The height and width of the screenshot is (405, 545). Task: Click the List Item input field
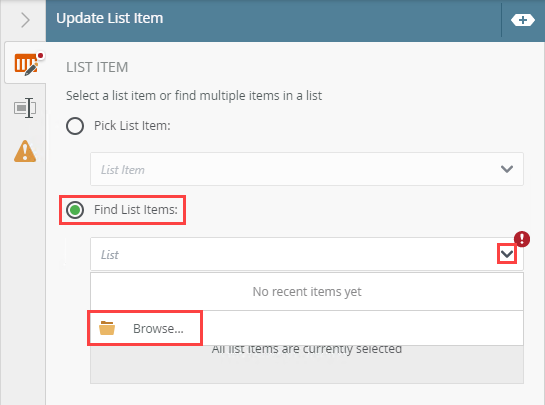tap(307, 169)
